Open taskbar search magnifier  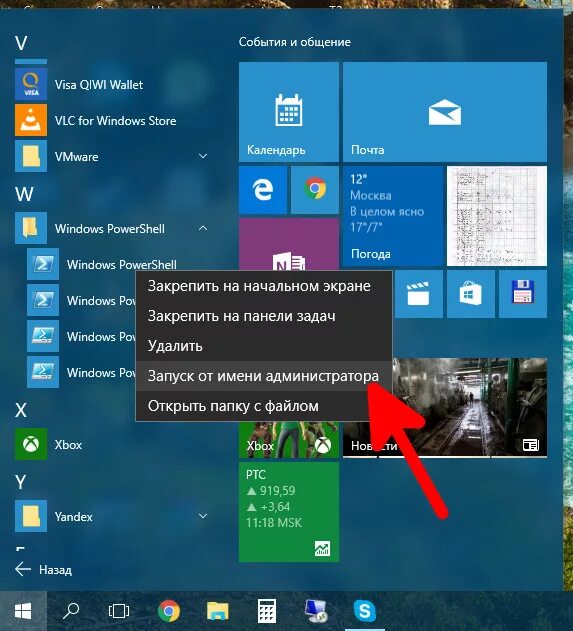tap(71, 611)
